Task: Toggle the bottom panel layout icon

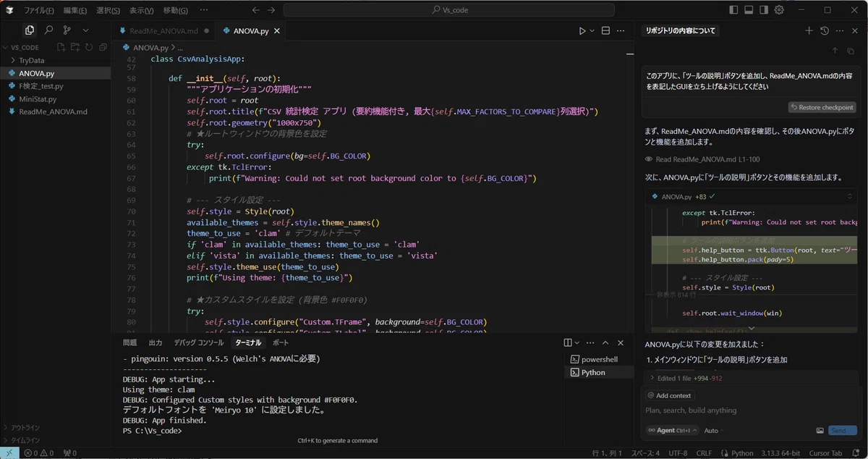Action: [x=749, y=10]
